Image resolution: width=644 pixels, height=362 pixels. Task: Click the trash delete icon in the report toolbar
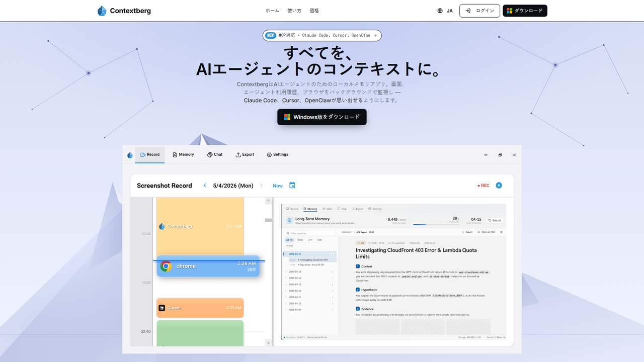point(501,232)
